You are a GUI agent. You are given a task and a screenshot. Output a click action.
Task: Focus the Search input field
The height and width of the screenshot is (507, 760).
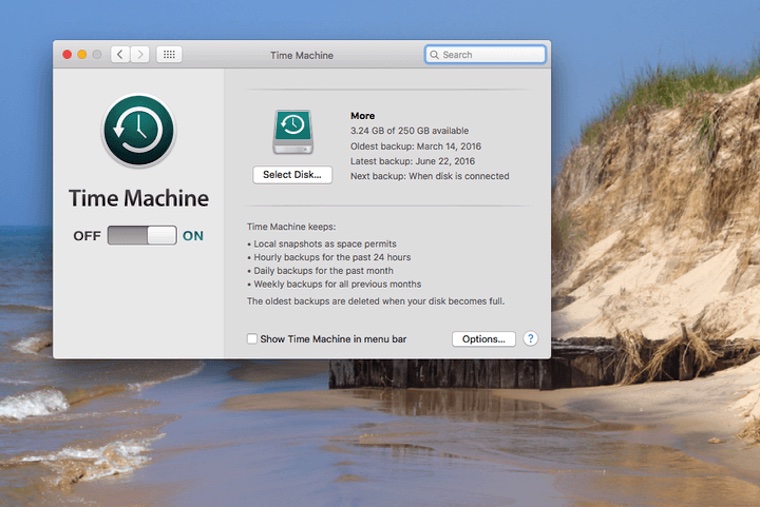490,55
